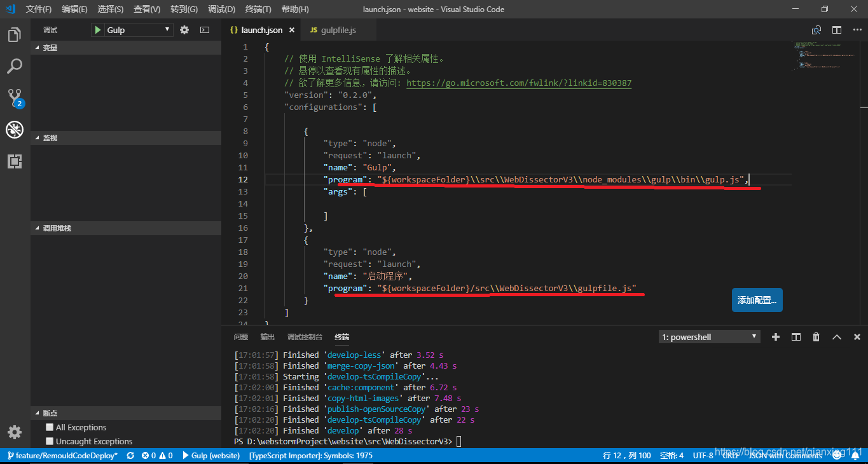Viewport: 868px width, 464px height.
Task: Open the 调试(D) menu
Action: 221,9
